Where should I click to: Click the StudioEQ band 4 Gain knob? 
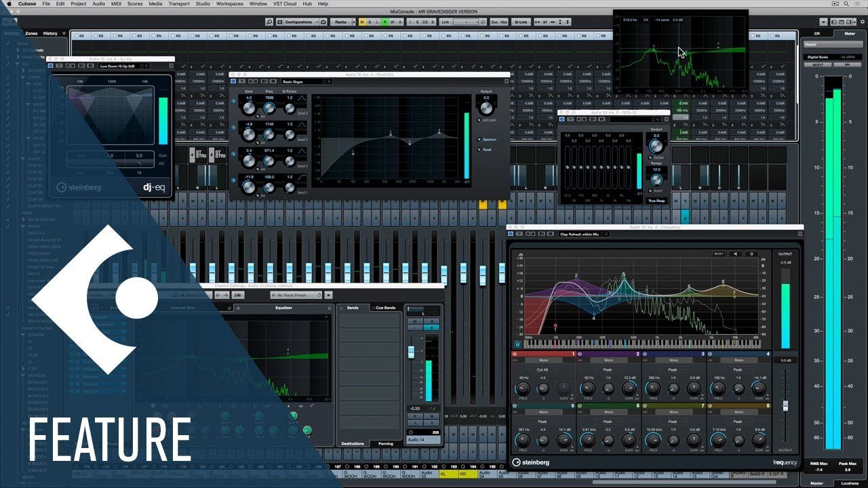249,108
